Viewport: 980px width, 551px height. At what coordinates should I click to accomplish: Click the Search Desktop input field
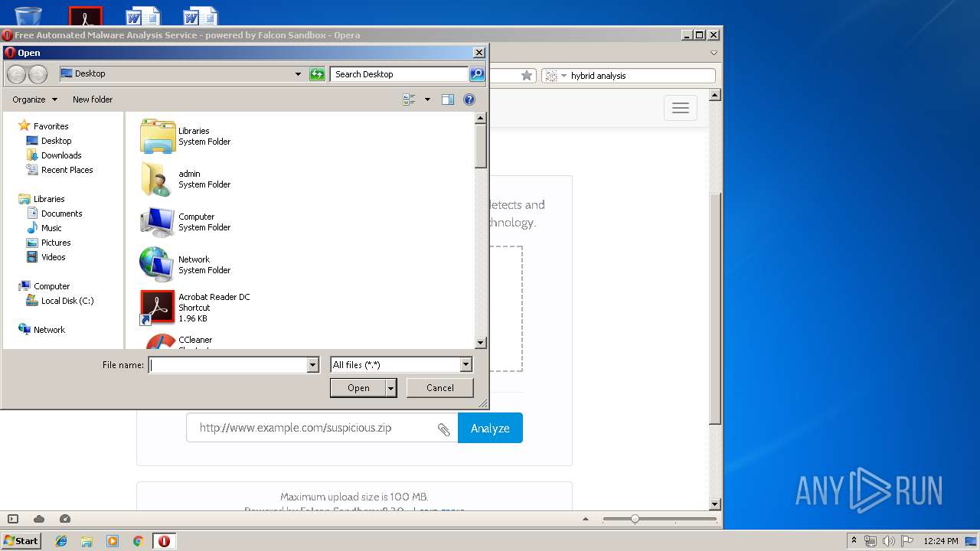400,74
